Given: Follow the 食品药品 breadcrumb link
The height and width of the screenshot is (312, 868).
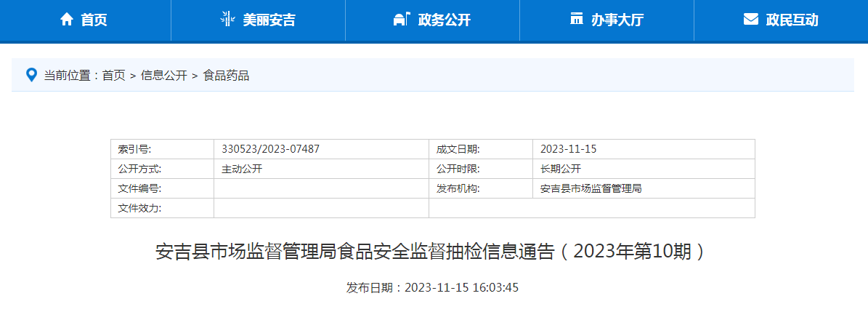Looking at the screenshot, I should [226, 76].
